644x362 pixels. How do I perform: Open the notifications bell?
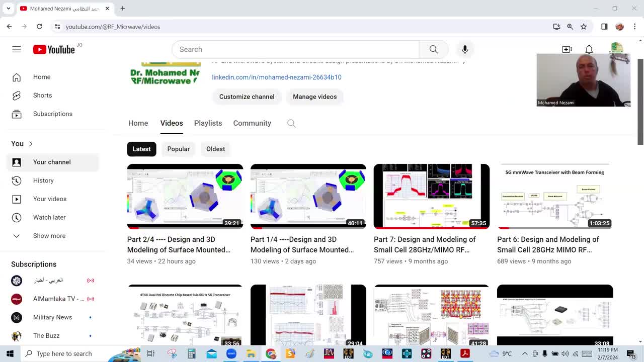click(x=589, y=49)
